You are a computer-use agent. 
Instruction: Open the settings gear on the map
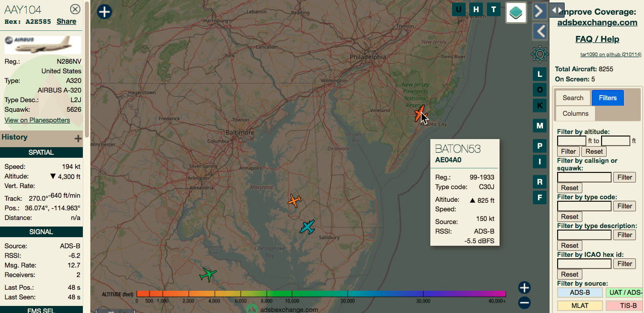[x=539, y=54]
